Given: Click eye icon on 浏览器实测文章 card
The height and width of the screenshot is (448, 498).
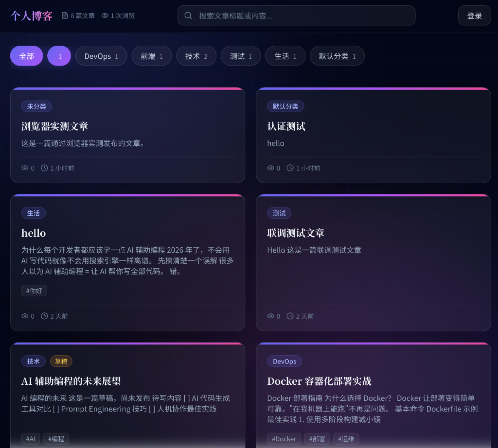Looking at the screenshot, I should 25,168.
